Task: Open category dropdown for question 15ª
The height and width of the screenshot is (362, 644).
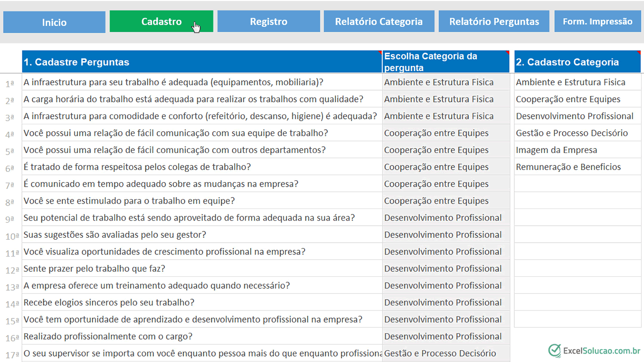Action: click(446, 319)
